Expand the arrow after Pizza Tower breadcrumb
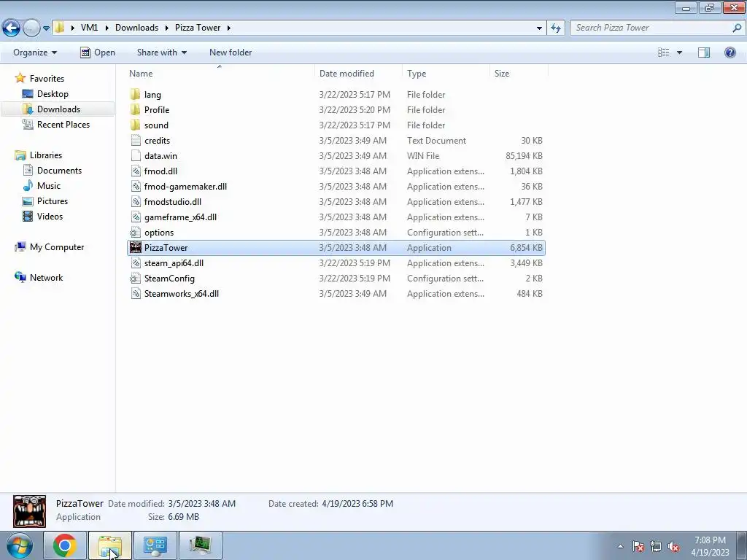Image resolution: width=747 pixels, height=560 pixels. pos(228,28)
